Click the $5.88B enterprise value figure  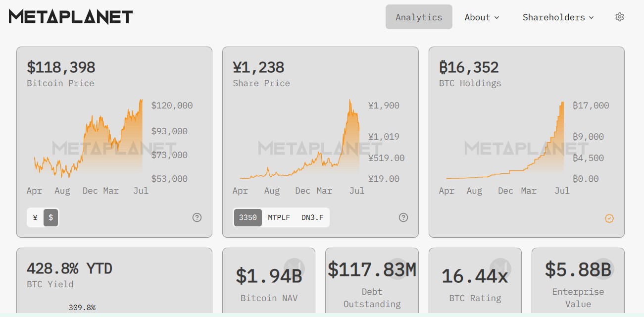click(x=578, y=269)
